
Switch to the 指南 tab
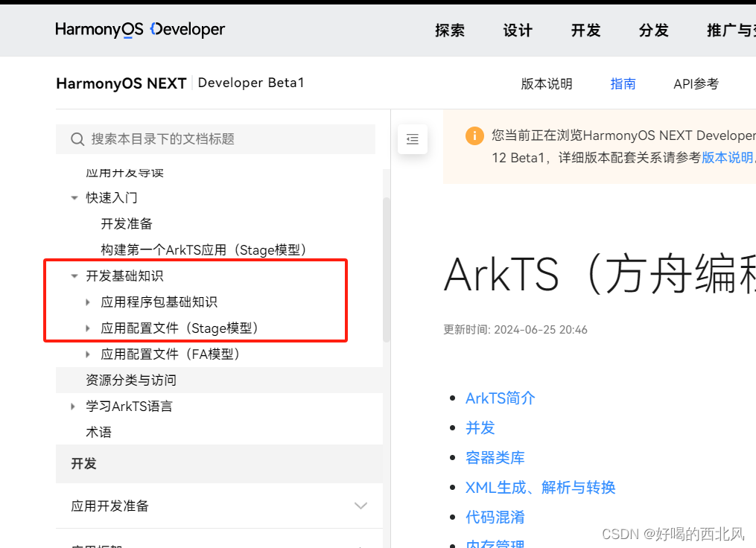point(623,84)
